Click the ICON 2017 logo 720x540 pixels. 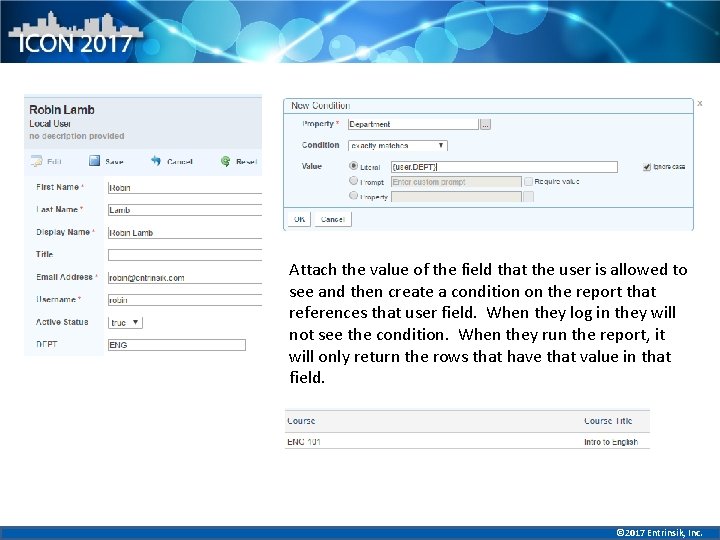76,34
